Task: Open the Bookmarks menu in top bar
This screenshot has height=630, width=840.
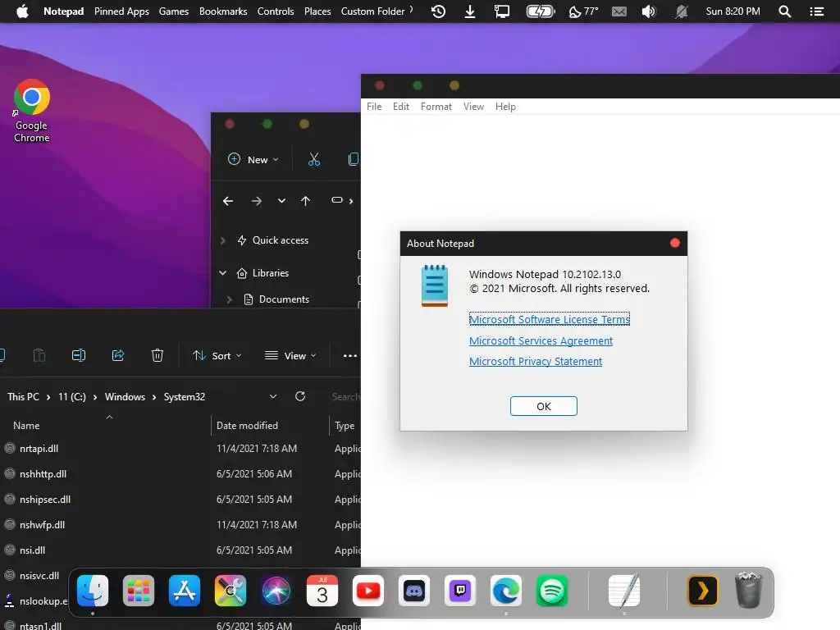Action: coord(223,11)
